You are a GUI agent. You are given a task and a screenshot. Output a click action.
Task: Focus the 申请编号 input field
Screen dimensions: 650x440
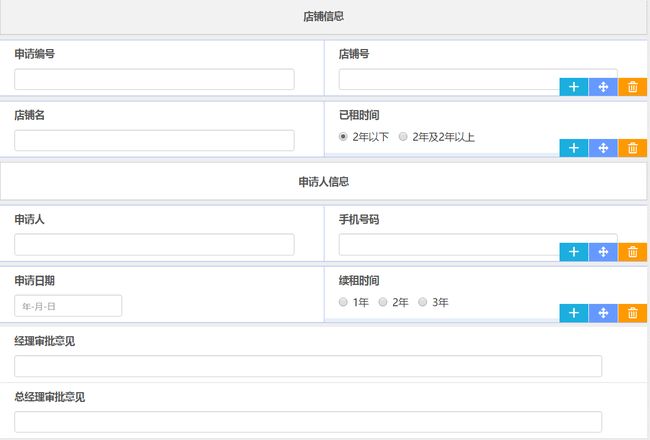click(154, 79)
